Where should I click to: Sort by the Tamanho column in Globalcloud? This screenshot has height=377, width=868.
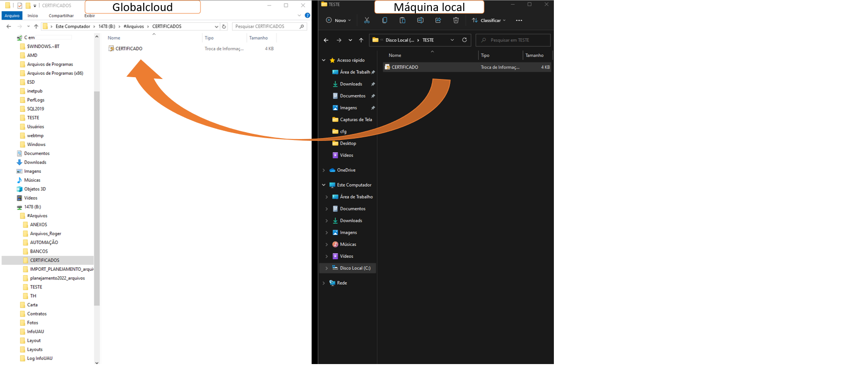pyautogui.click(x=258, y=38)
